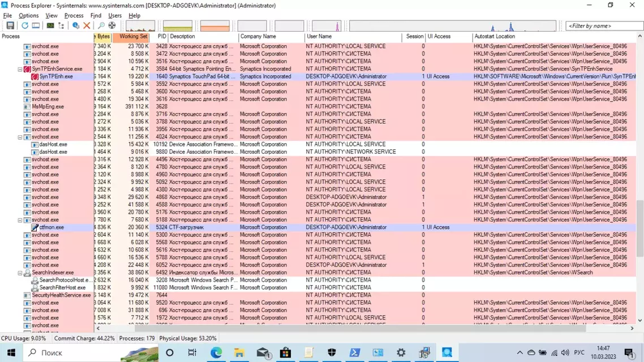Click the SecurityHealthService.exe process icon
This screenshot has width=644, height=362.
click(27, 295)
